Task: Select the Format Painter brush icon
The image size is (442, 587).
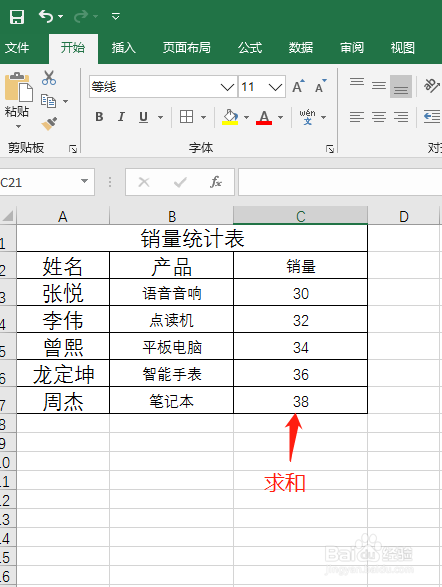Action: (49, 124)
